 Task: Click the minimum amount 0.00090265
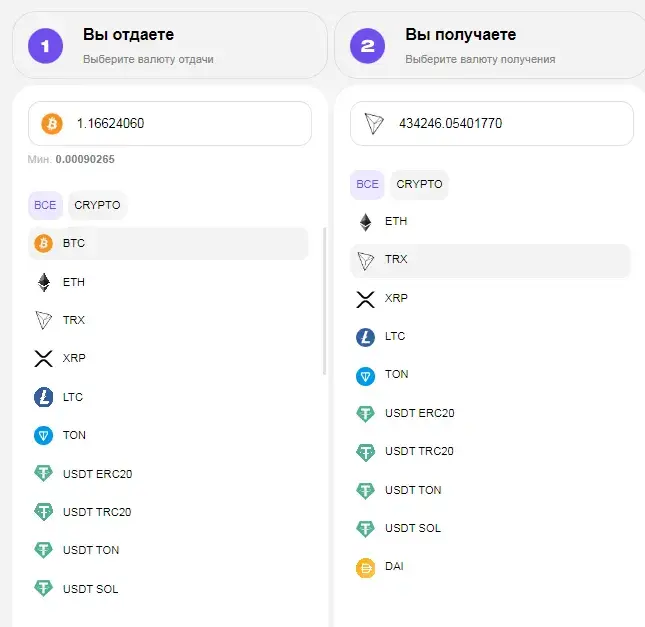pyautogui.click(x=85, y=159)
